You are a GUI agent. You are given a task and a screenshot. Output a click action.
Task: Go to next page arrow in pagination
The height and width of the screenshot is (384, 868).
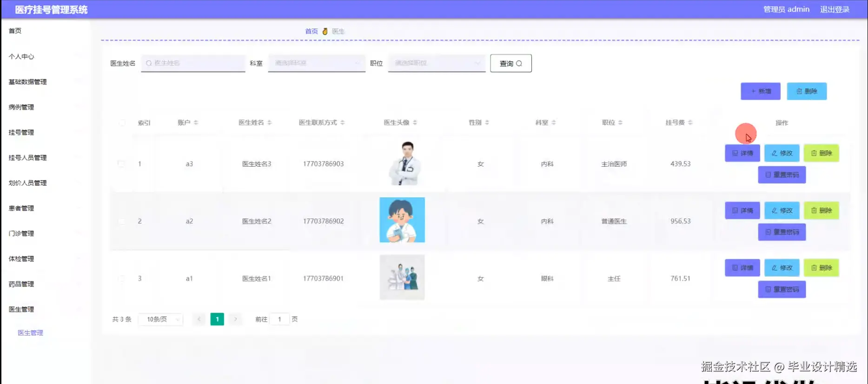pyautogui.click(x=236, y=319)
